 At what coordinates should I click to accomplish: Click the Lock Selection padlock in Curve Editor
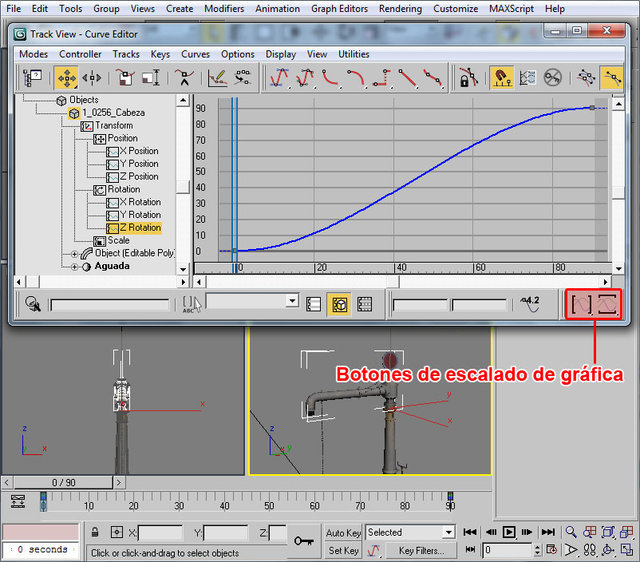click(466, 77)
